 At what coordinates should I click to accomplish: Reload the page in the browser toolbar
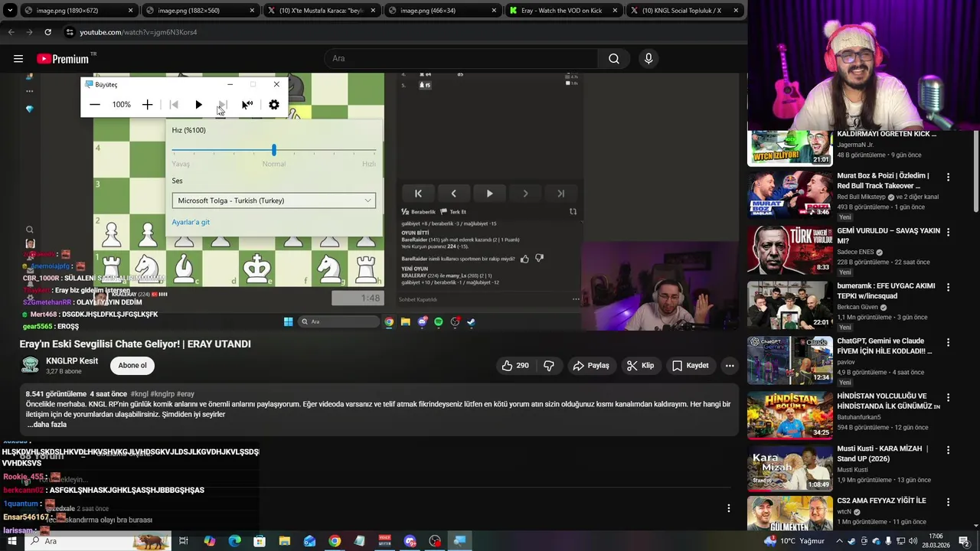(x=47, y=32)
